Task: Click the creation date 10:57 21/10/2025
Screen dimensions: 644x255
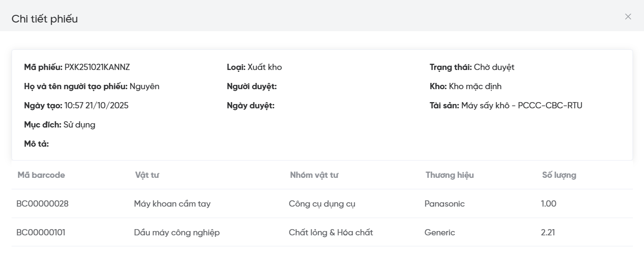Action: pyautogui.click(x=97, y=105)
